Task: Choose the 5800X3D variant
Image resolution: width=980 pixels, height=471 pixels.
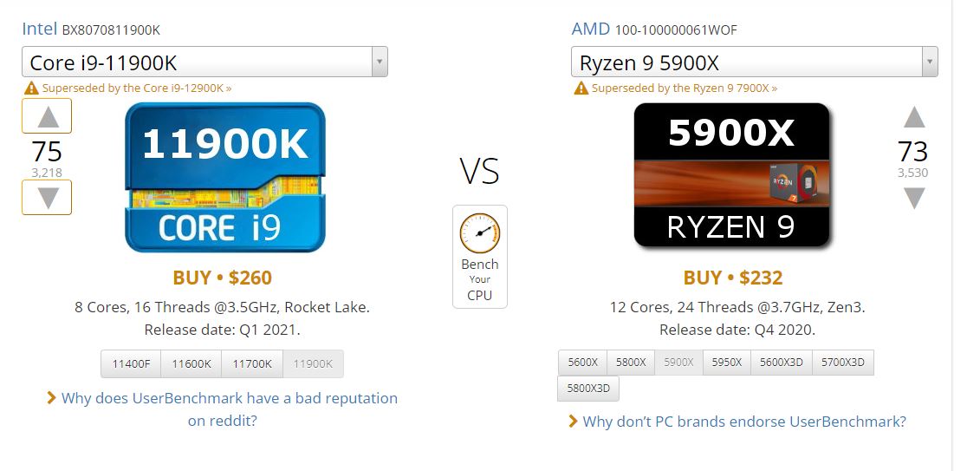Action: (588, 389)
